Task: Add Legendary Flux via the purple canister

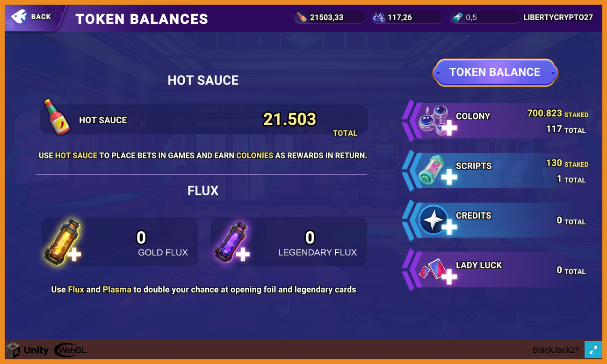Action: pyautogui.click(x=232, y=242)
